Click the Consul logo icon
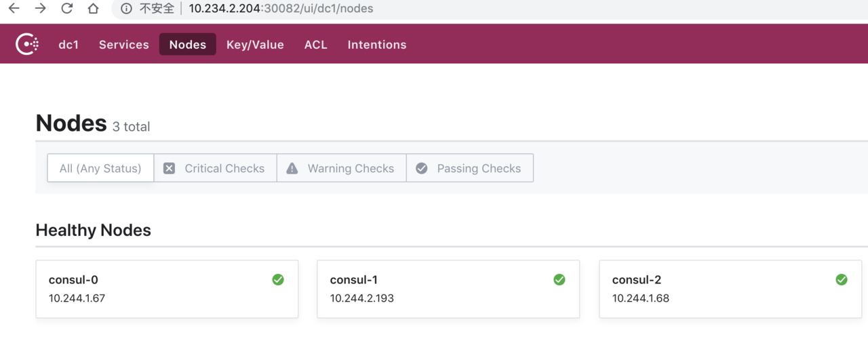This screenshot has height=339, width=868. [27, 45]
